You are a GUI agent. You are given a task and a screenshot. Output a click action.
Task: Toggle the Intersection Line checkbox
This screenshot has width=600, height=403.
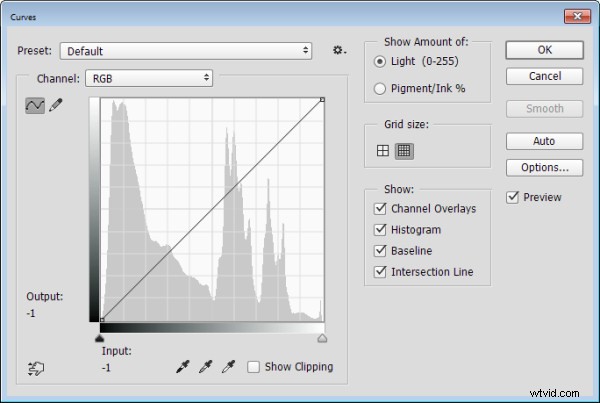coord(380,271)
